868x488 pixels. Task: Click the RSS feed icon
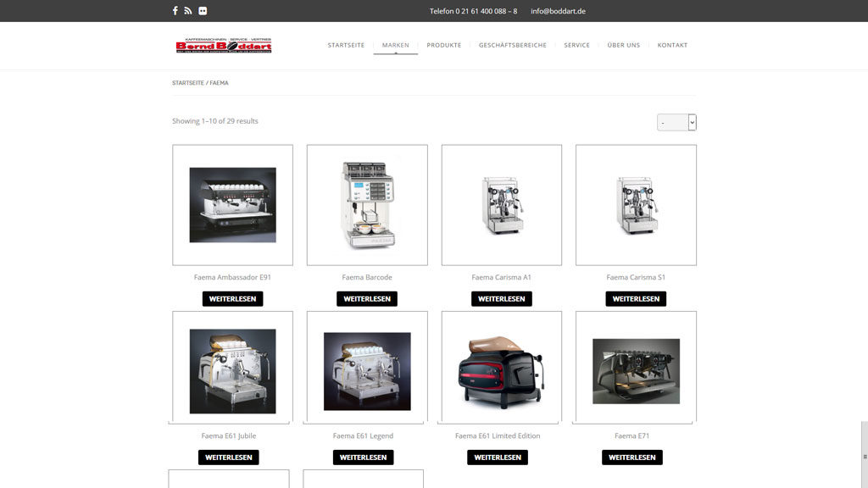(188, 11)
